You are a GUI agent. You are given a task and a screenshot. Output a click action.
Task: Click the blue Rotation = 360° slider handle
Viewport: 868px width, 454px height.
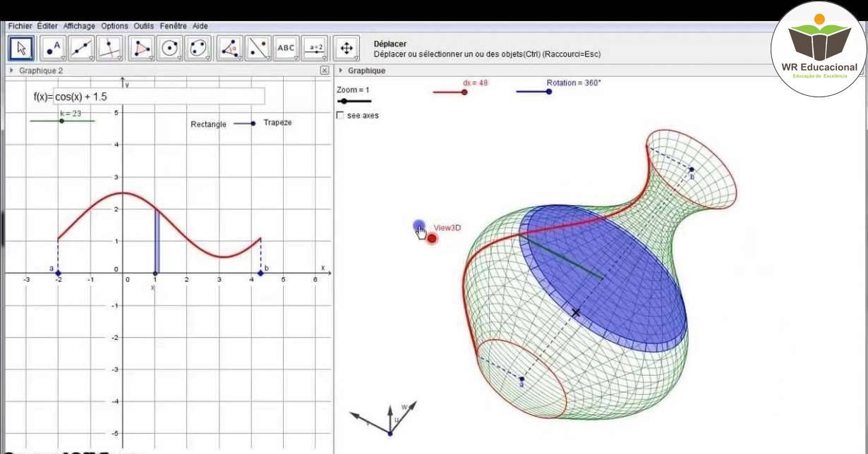[x=549, y=92]
